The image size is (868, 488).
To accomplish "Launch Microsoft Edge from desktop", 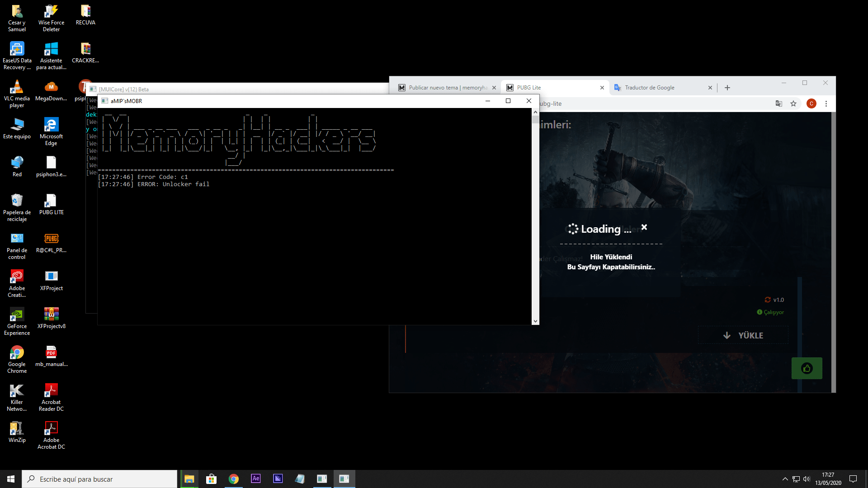I will 51,132.
